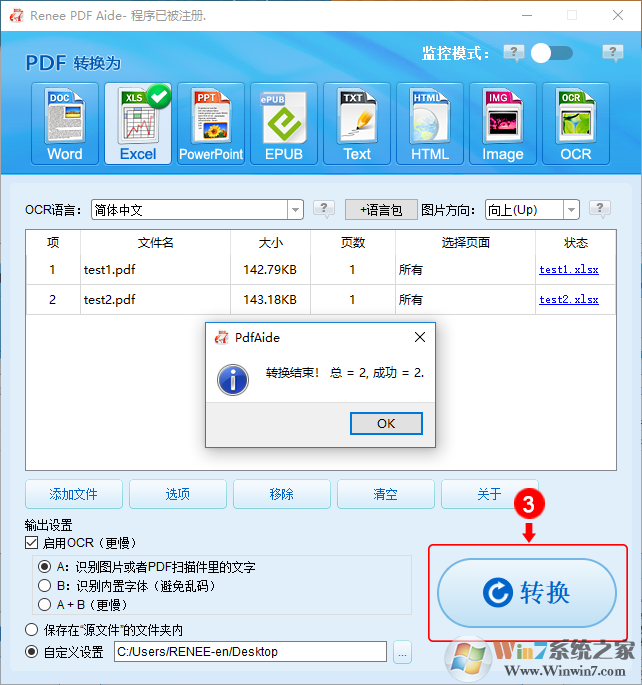
Task: Open help next to 图片方向 dropdown
Action: [600, 209]
